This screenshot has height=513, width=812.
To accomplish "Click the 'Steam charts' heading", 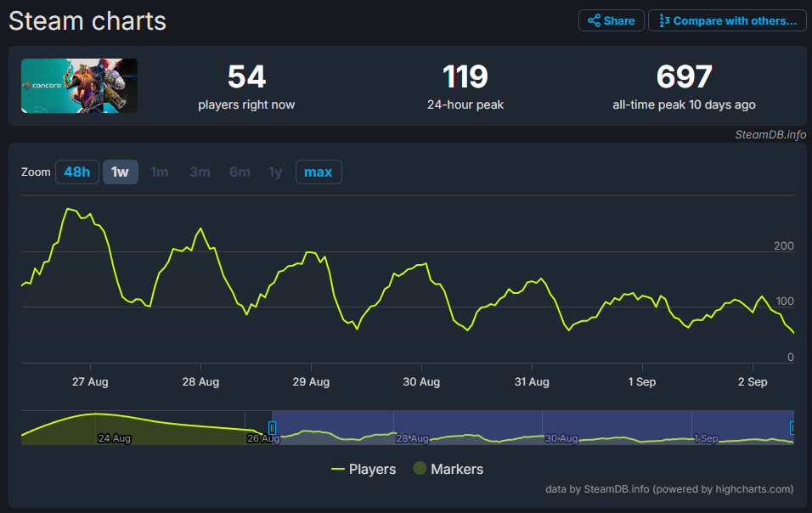I will 87,21.
